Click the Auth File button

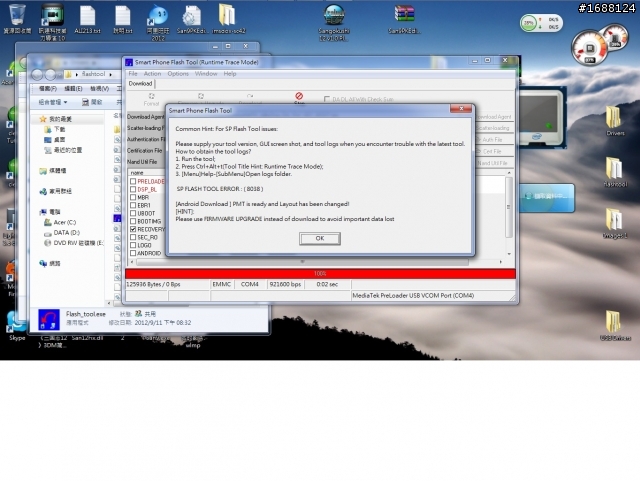(x=493, y=140)
